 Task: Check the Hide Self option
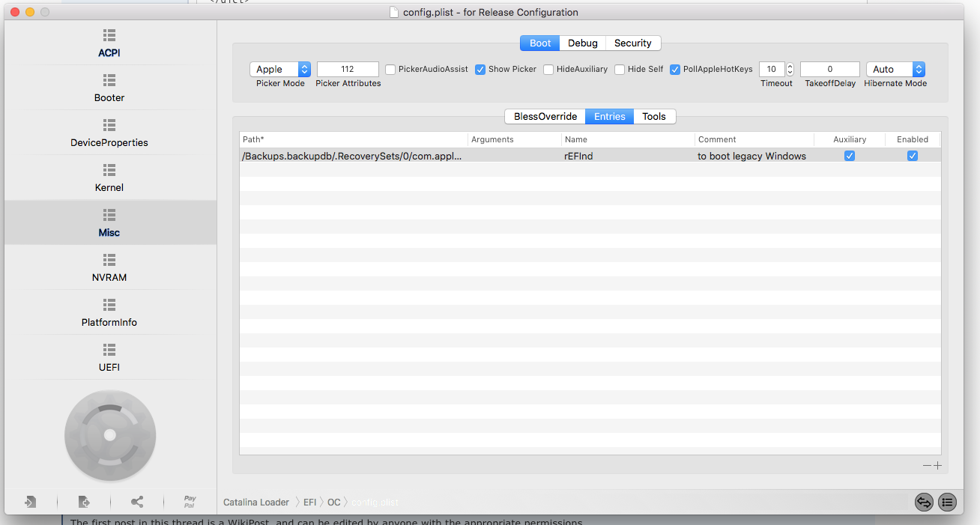[620, 70]
